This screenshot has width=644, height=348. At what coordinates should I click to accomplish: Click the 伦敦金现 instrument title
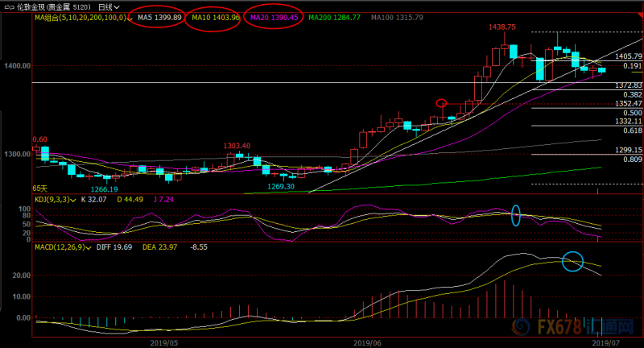pyautogui.click(x=31, y=7)
